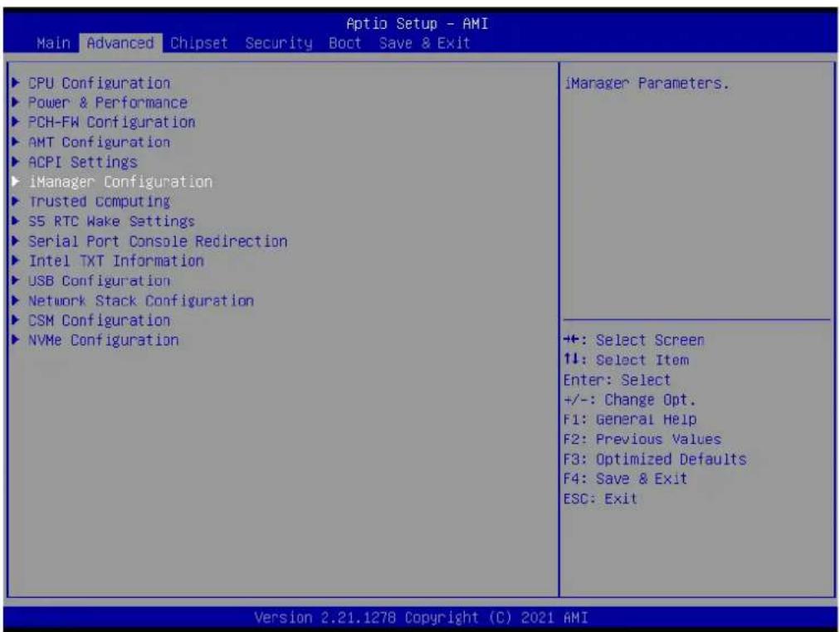Click arrow beside NVMe Configuration
Screen dimensions: 840x632
(x=16, y=340)
